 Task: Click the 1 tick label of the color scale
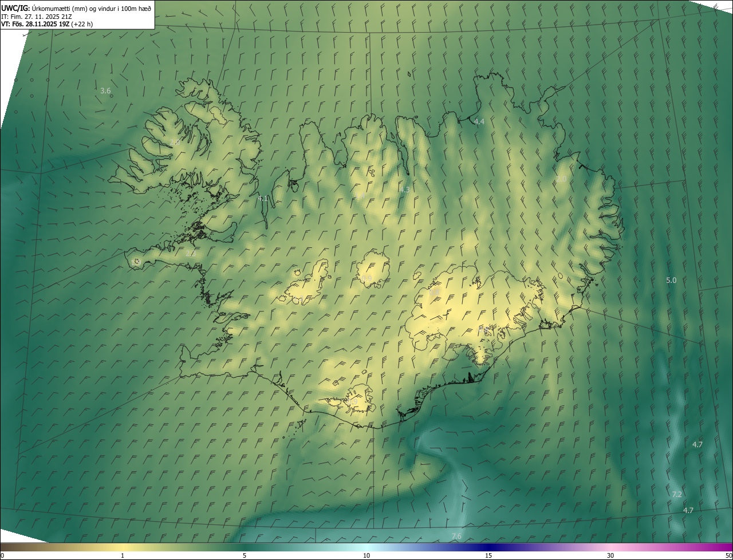[x=123, y=555]
